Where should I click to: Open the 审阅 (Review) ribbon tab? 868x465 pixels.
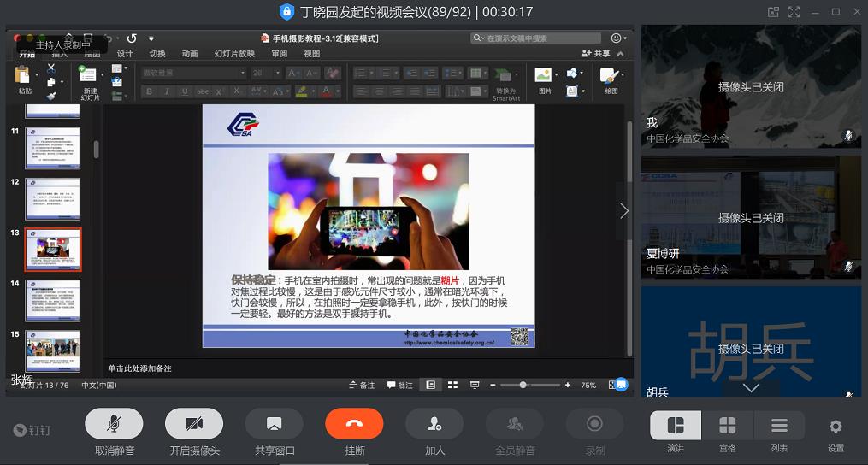click(280, 54)
